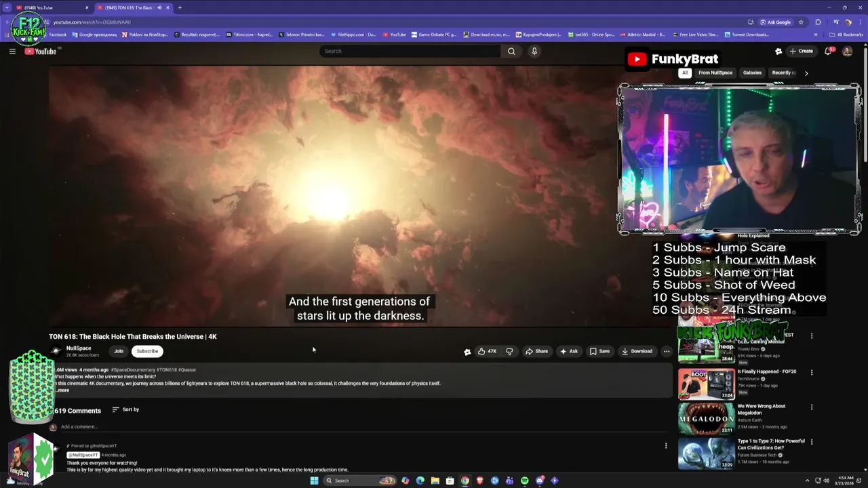Image resolution: width=868 pixels, height=488 pixels.
Task: Select the From NullSpace filter chip
Action: (x=715, y=73)
